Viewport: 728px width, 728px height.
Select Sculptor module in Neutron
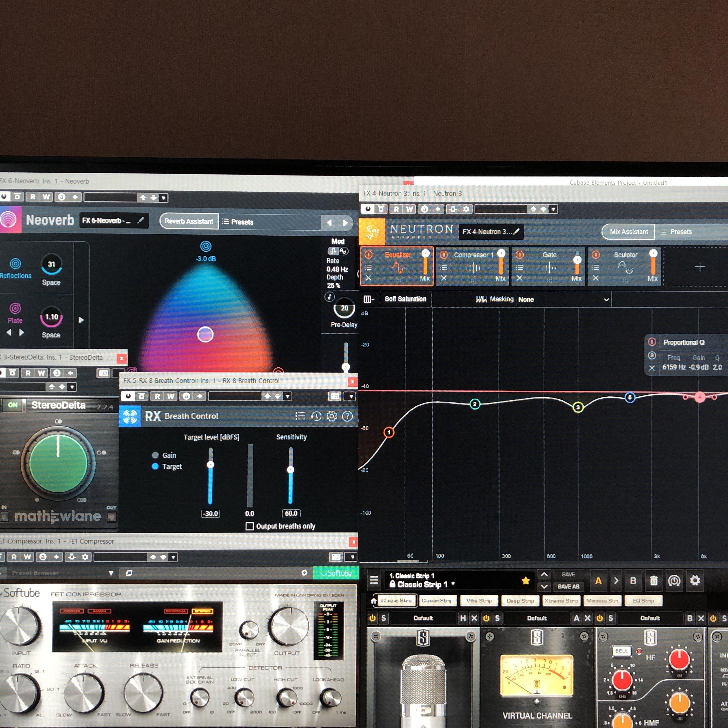[x=624, y=266]
